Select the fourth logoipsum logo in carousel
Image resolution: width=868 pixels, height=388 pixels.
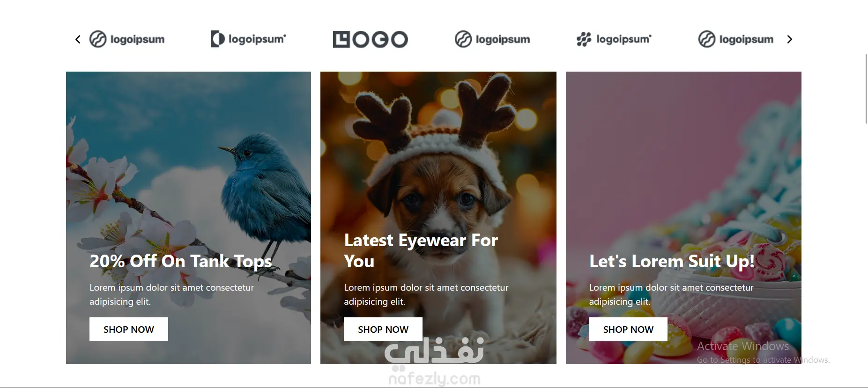click(x=492, y=39)
